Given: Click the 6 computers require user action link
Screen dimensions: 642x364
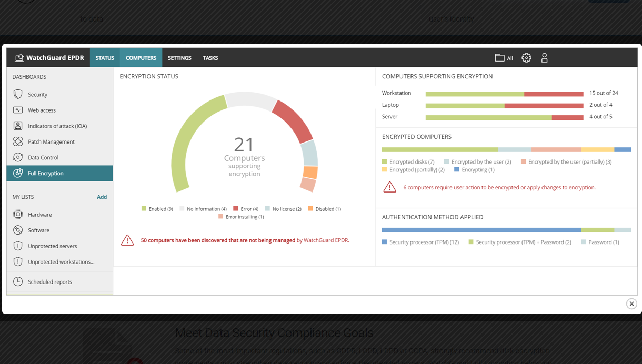Looking at the screenshot, I should 499,187.
